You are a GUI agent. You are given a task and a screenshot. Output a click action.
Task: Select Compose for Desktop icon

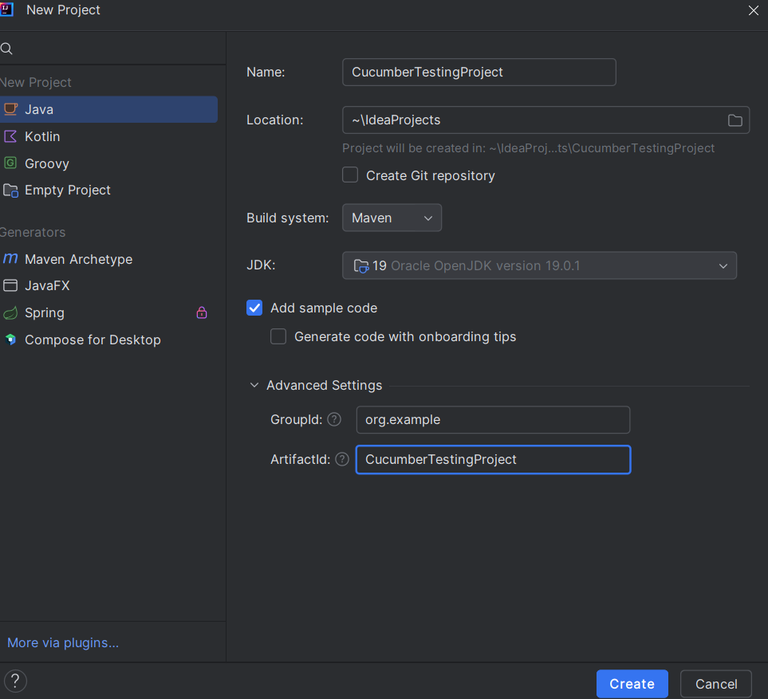click(x=11, y=340)
